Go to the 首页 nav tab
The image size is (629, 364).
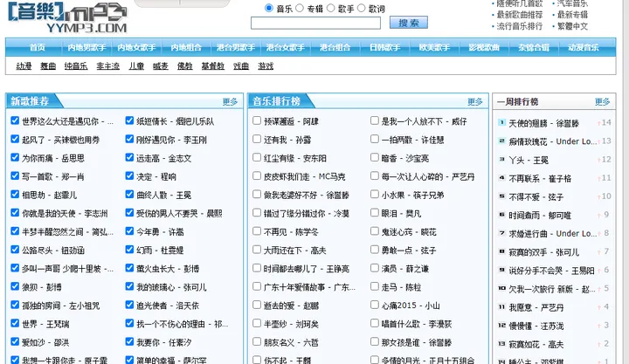[x=38, y=47]
